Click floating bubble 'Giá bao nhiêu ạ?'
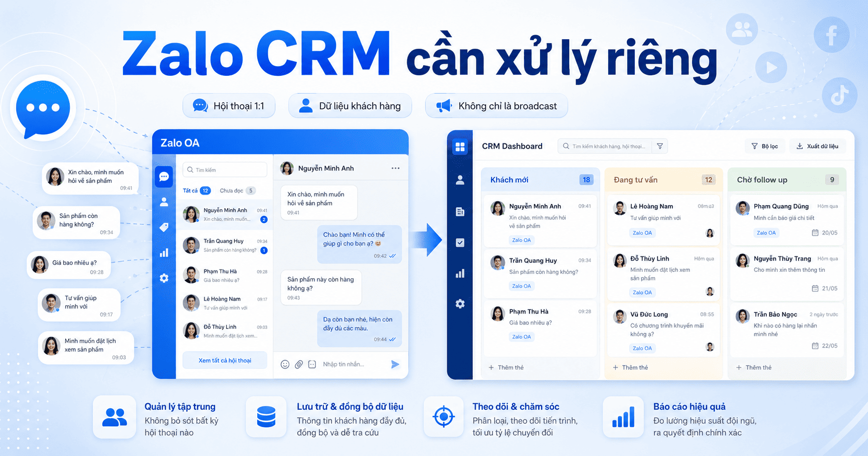The width and height of the screenshot is (868, 456). point(69,265)
